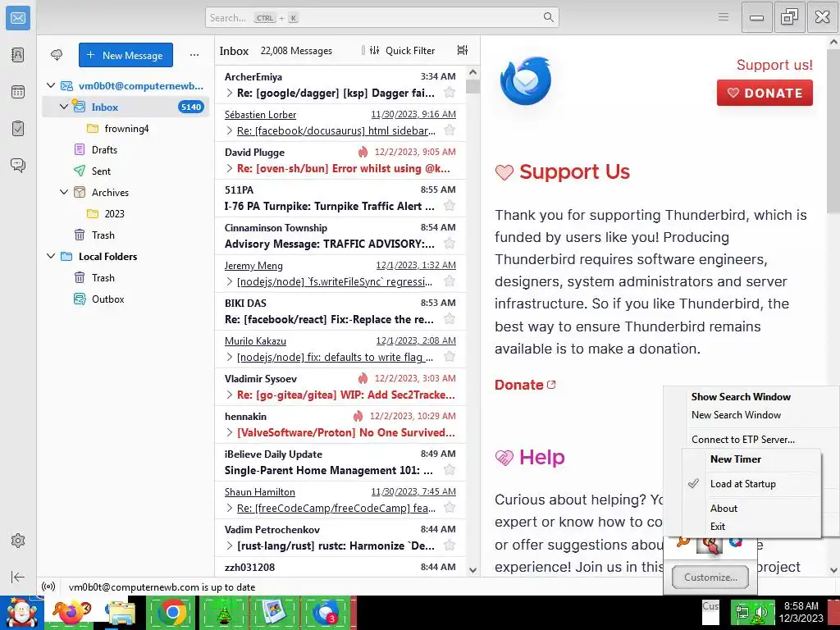Choose New Timer from menu
This screenshot has height=630, width=840.
(736, 459)
